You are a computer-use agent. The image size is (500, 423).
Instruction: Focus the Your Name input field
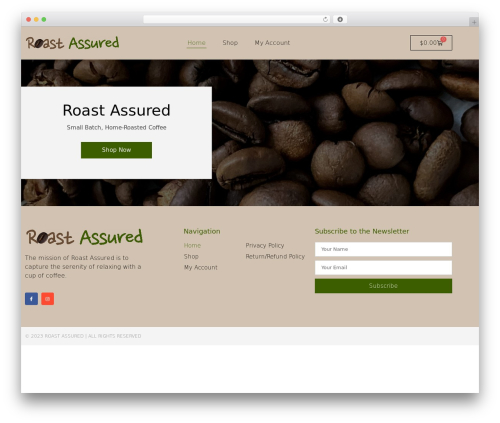coord(383,249)
